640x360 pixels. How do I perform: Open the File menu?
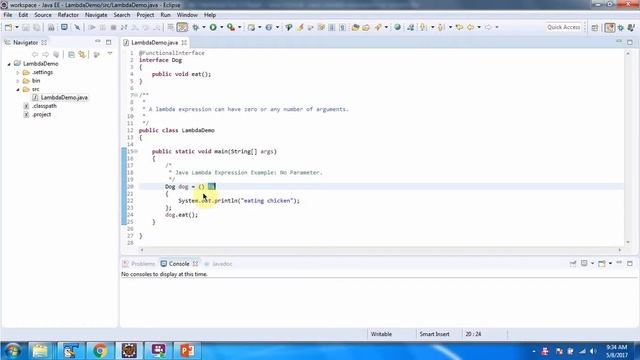pyautogui.click(x=8, y=15)
